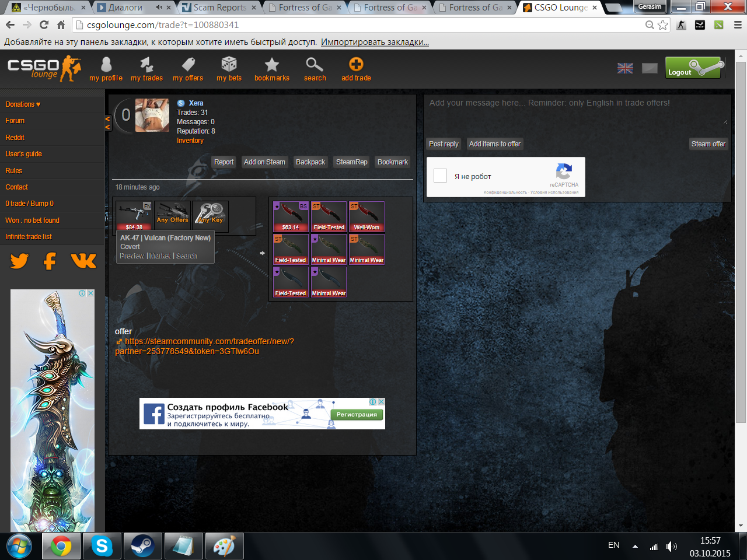Open Forum in sidebar menu
This screenshot has height=560, width=747.
(x=15, y=121)
